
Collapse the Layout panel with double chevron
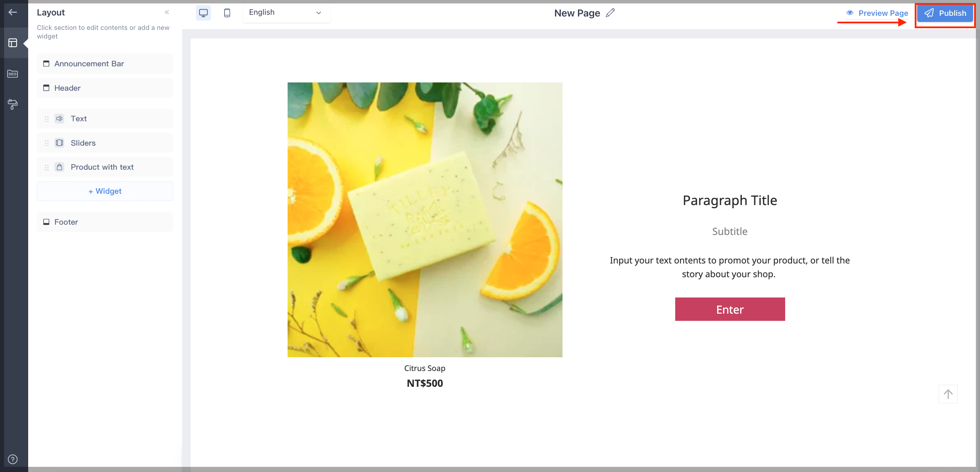click(x=167, y=12)
